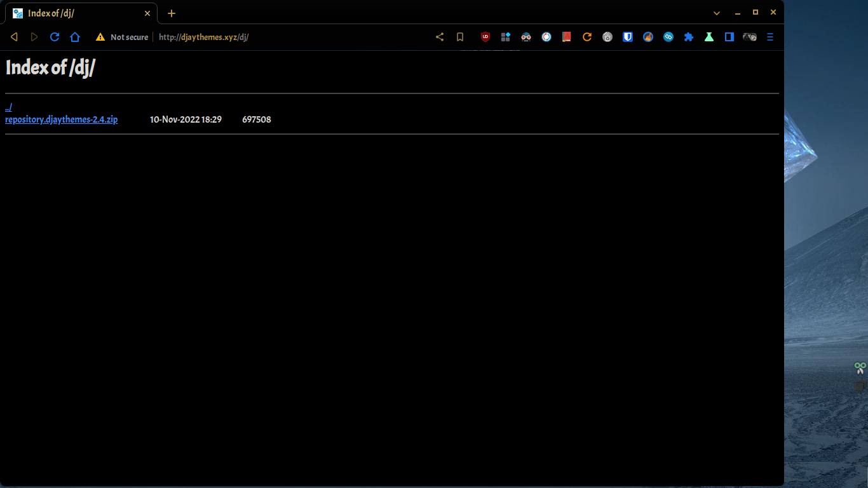The width and height of the screenshot is (868, 488).
Task: Click the uBlock Origin extension icon
Action: point(485,37)
